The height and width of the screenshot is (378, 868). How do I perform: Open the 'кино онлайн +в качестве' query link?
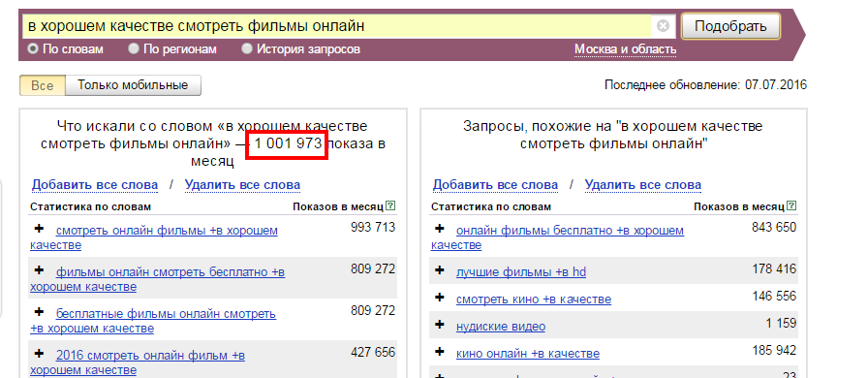(528, 354)
